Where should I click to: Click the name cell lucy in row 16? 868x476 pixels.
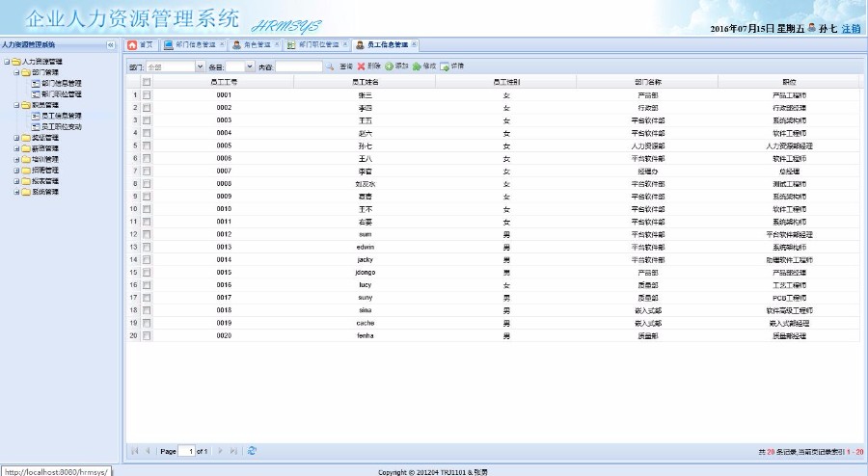(366, 285)
